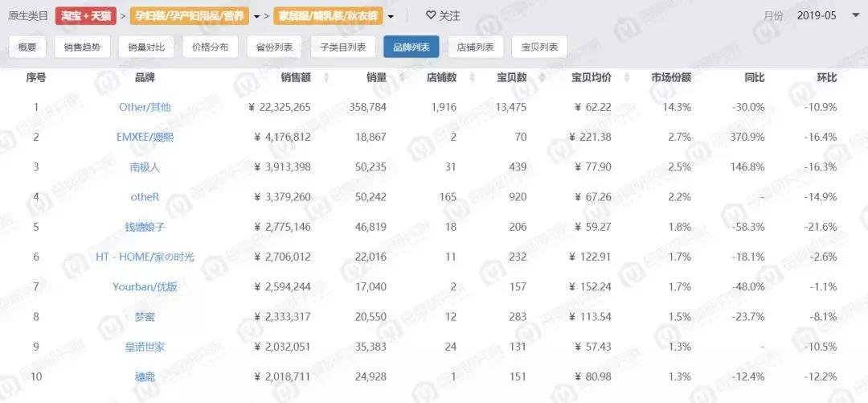Click the 14.3% market share cell
The height and width of the screenshot is (403, 868).
[677, 107]
